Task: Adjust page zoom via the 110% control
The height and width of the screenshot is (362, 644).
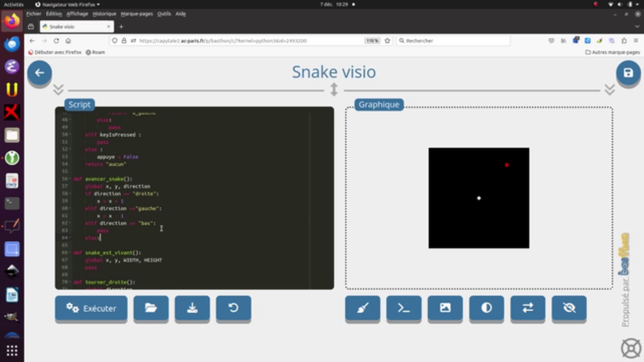Action: pos(372,41)
